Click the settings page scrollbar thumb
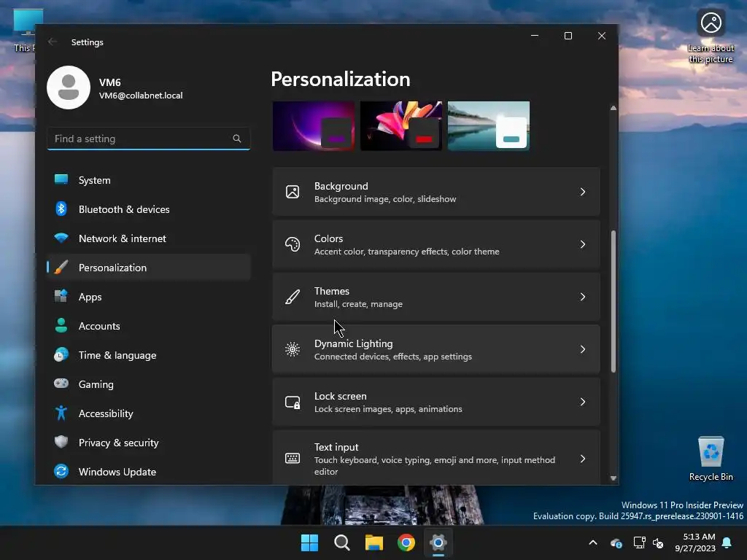The width and height of the screenshot is (747, 560). (614, 301)
